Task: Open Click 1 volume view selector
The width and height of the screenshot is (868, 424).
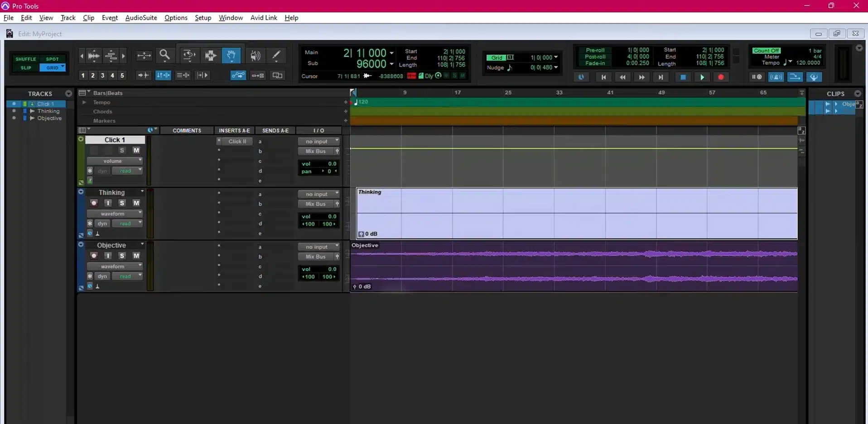Action: tap(115, 161)
